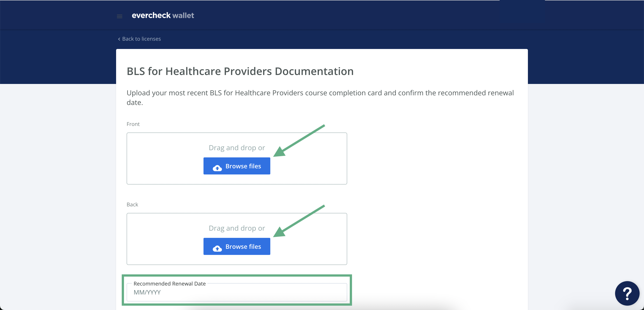Open the navigation hamburger menu
This screenshot has width=644, height=310.
point(120,16)
